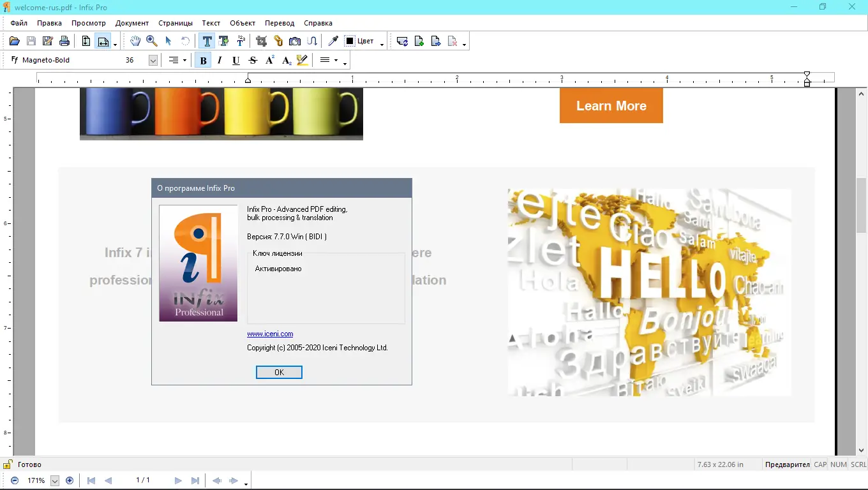Viewport: 868px width, 490px height.
Task: Open the Документ menu
Action: [132, 23]
